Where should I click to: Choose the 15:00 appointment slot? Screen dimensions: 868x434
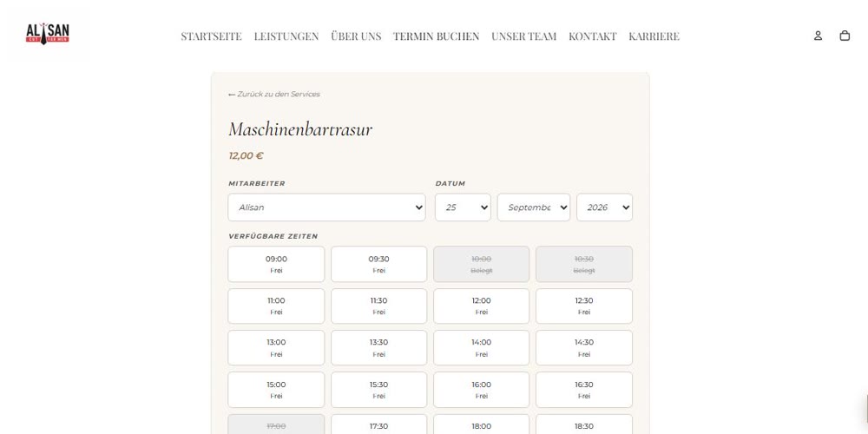[276, 390]
